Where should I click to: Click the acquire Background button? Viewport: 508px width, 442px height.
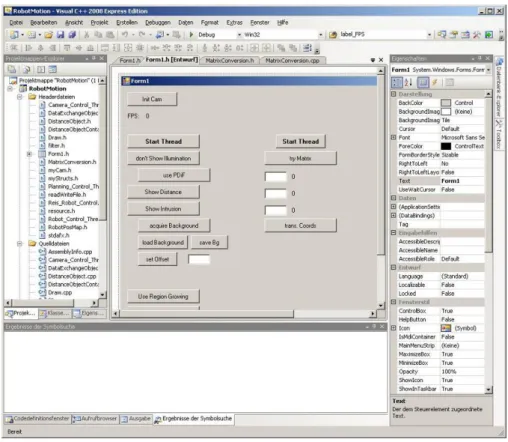pyautogui.click(x=174, y=226)
